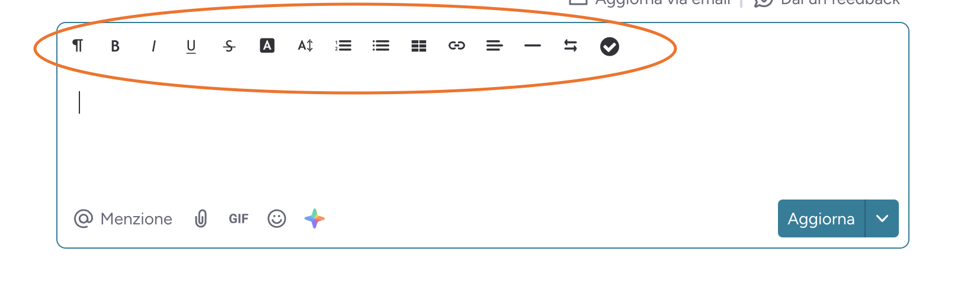980x283 pixels.
Task: Launch the AI assistant sparkle icon
Action: [315, 218]
